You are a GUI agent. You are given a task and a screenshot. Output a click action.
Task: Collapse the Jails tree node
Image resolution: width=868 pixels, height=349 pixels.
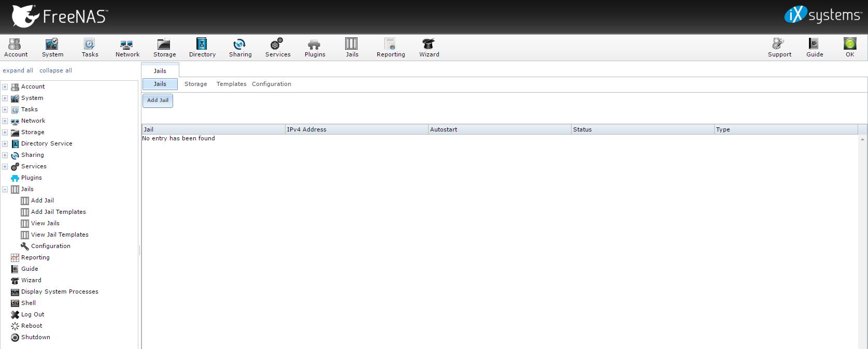click(5, 190)
